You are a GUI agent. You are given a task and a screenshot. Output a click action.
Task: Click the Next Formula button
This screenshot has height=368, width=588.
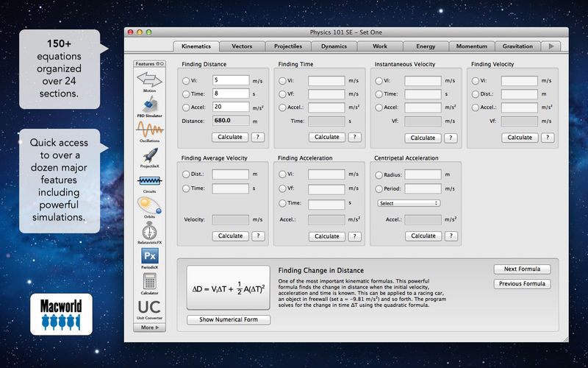[x=522, y=269]
